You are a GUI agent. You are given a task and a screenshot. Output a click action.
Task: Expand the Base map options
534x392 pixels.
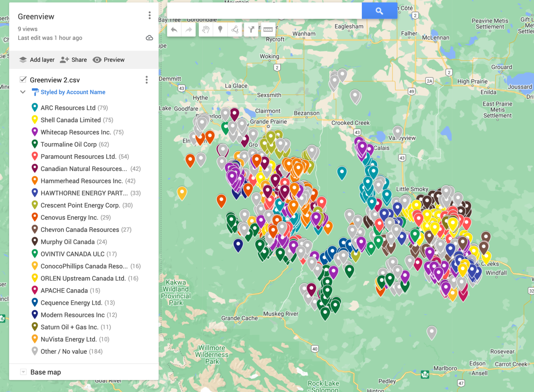(23, 372)
